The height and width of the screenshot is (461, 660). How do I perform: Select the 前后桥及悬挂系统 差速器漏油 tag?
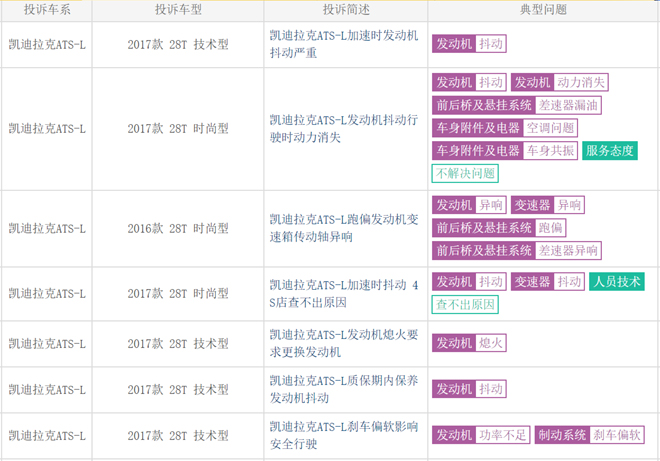[x=517, y=105]
